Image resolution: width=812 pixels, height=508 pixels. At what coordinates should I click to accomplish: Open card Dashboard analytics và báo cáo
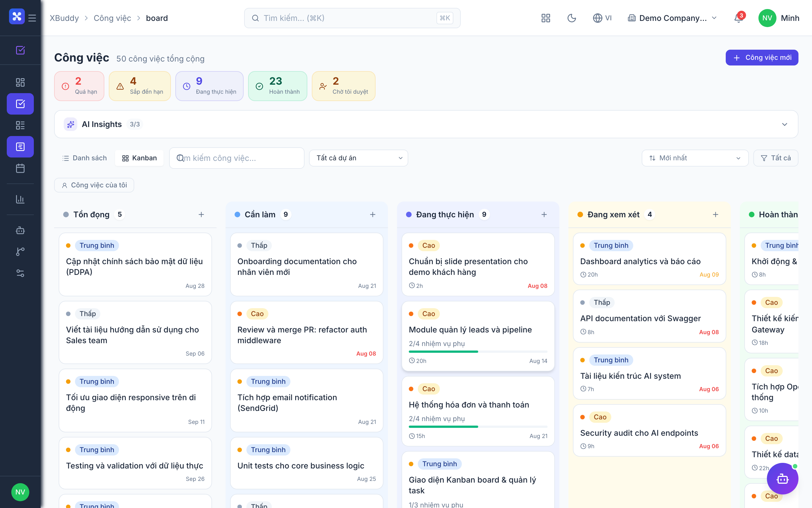pyautogui.click(x=649, y=259)
